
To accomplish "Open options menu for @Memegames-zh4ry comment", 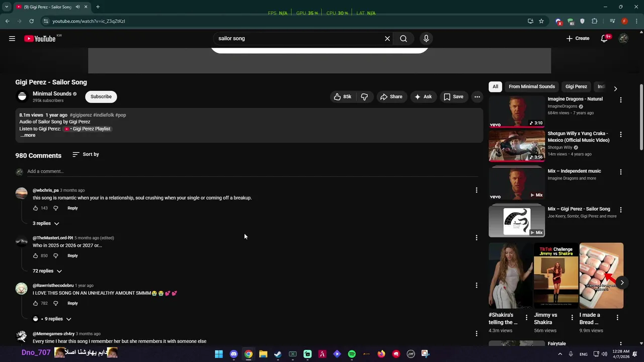I will pos(476,333).
